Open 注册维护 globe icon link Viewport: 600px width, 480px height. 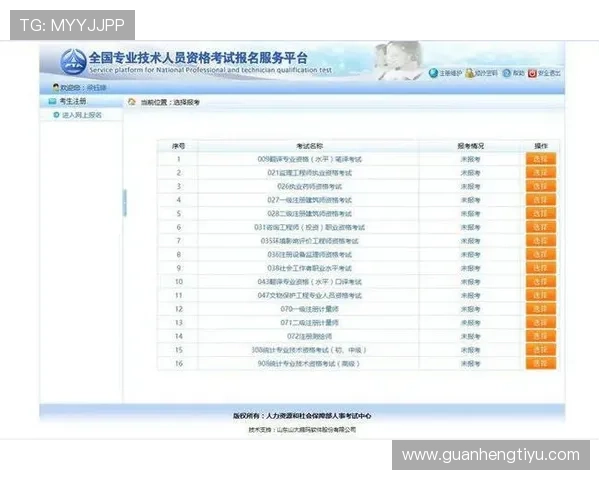point(433,73)
